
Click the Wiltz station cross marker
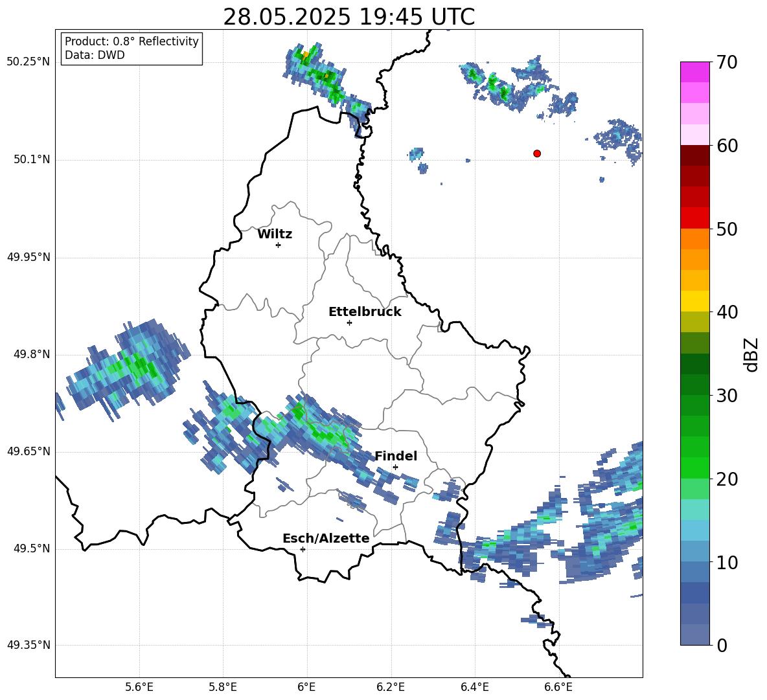tap(279, 245)
